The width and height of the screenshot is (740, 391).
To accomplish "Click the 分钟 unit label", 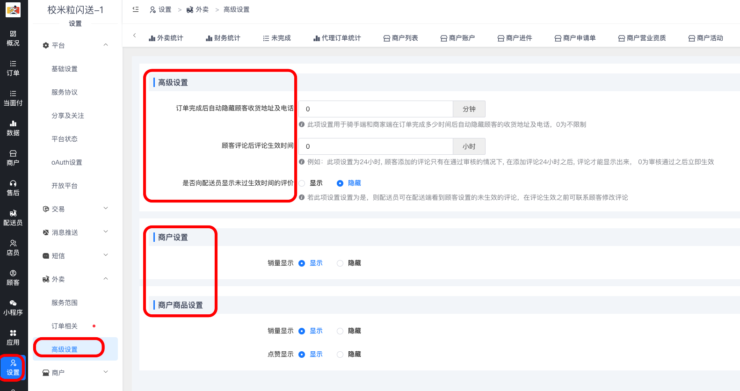I will [x=469, y=109].
